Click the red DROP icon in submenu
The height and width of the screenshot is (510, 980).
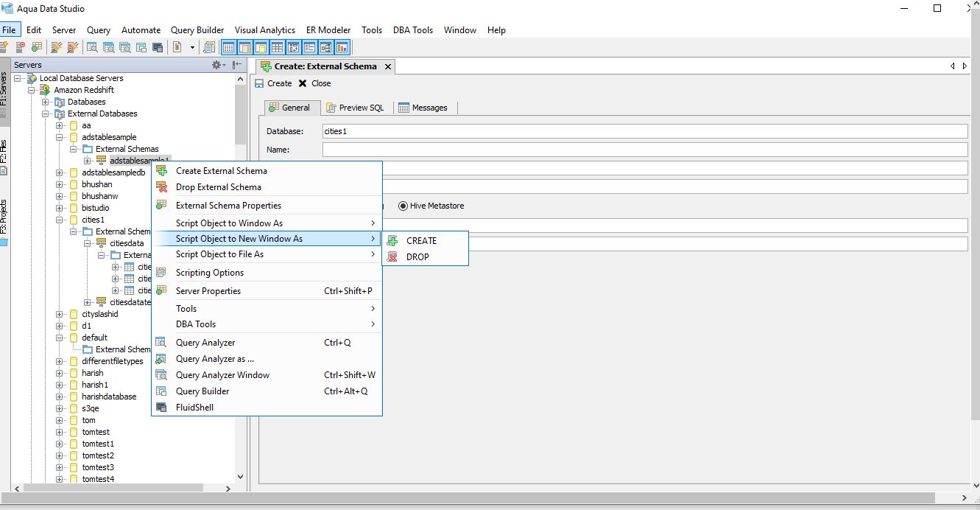(x=393, y=256)
